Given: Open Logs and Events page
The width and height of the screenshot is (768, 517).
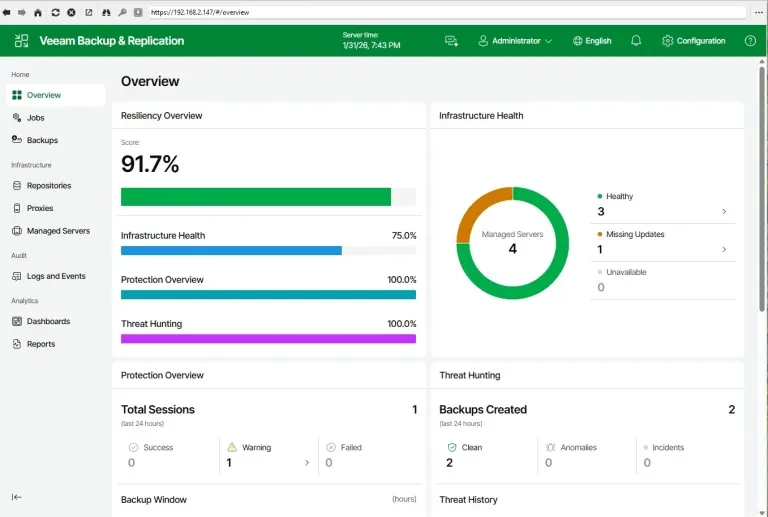Looking at the screenshot, I should click(55, 276).
